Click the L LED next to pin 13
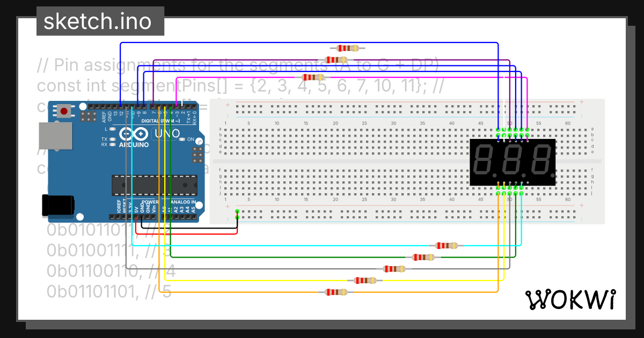644x338 pixels. click(x=112, y=129)
